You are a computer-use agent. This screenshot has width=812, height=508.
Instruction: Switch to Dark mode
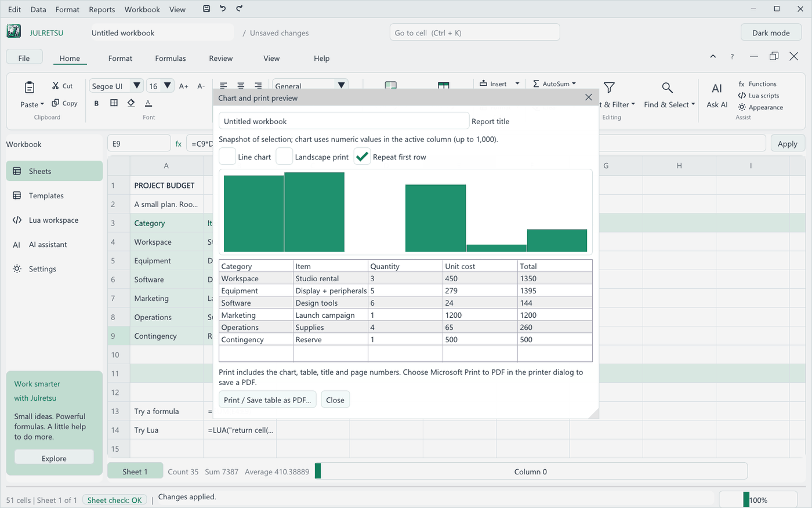(771, 33)
